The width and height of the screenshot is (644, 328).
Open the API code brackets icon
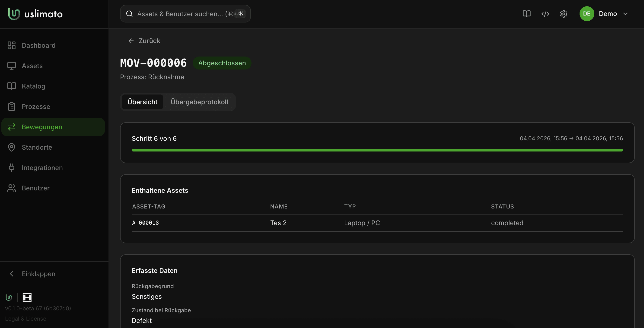[545, 14]
